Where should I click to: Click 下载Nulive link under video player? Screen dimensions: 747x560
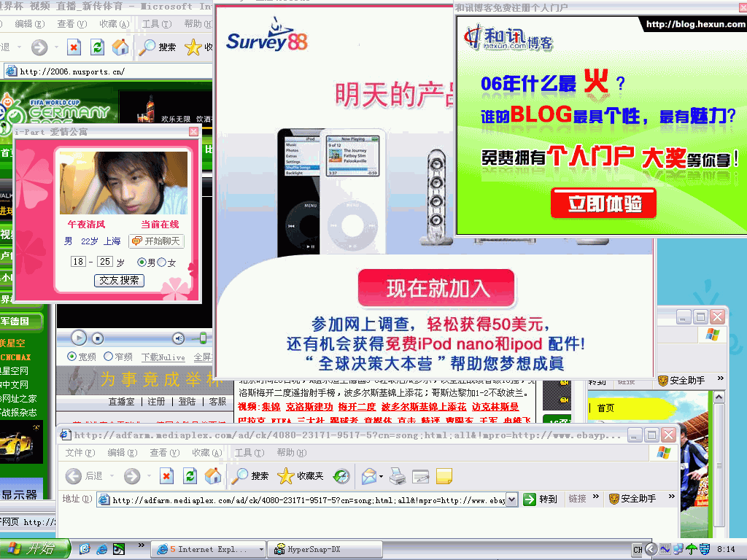163,357
